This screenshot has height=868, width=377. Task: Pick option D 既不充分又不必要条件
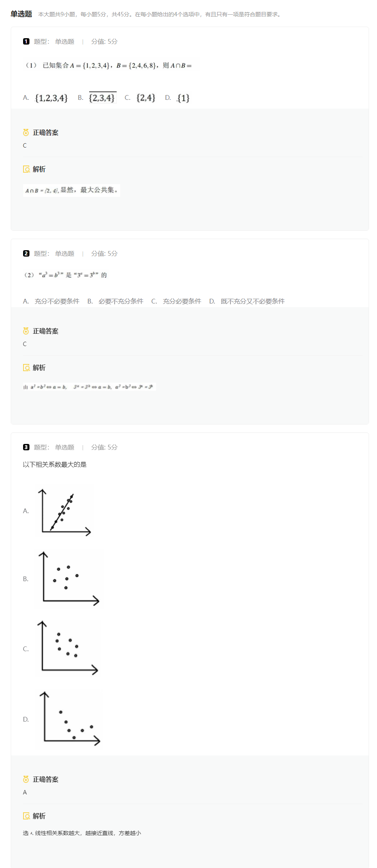247,301
